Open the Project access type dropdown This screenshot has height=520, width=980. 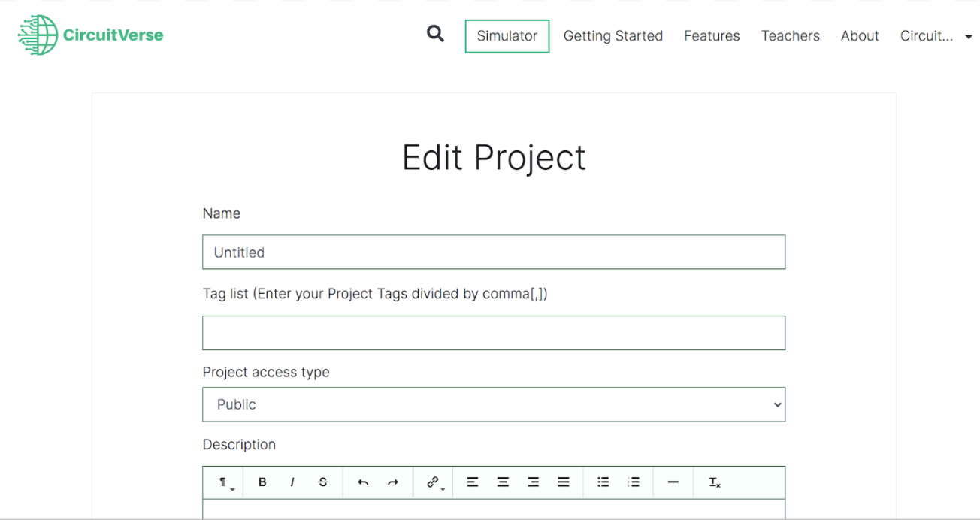point(494,404)
